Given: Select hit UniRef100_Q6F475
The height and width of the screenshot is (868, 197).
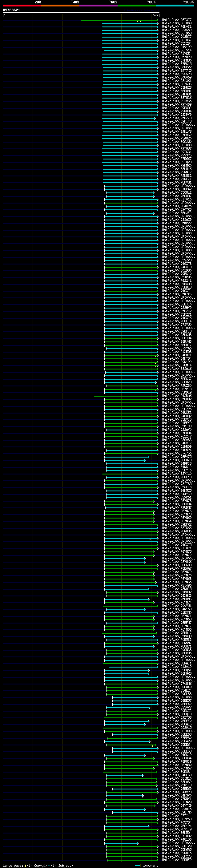Looking at the screenshot, I should (177, 457).
